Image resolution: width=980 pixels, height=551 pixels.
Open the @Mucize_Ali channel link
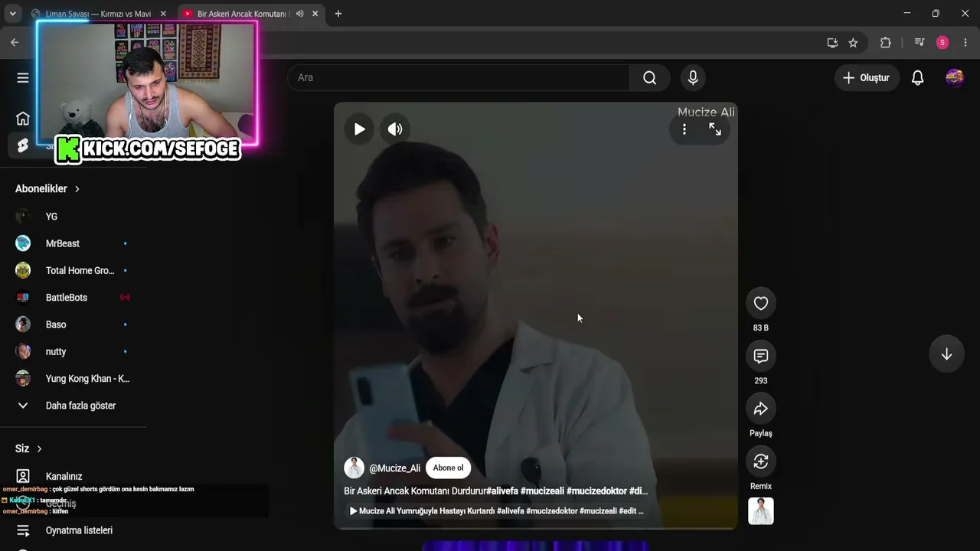tap(395, 468)
